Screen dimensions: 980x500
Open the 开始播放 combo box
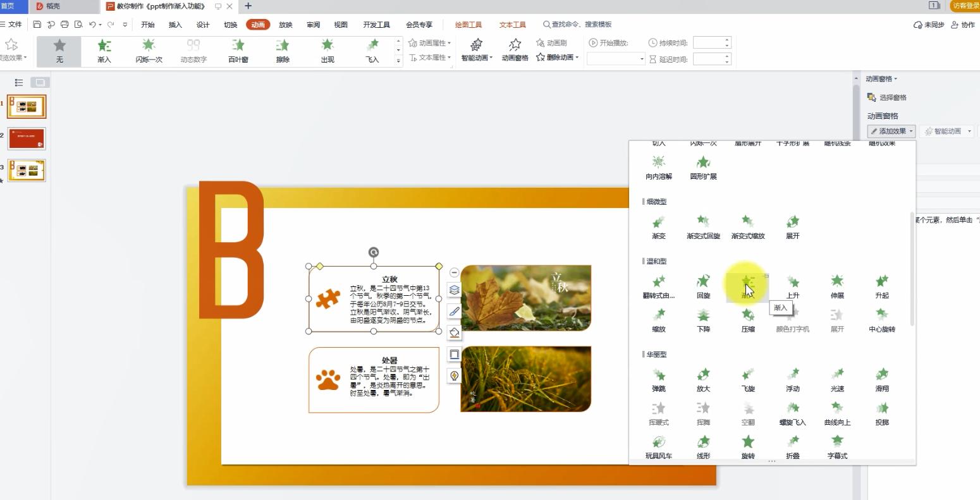click(x=613, y=58)
